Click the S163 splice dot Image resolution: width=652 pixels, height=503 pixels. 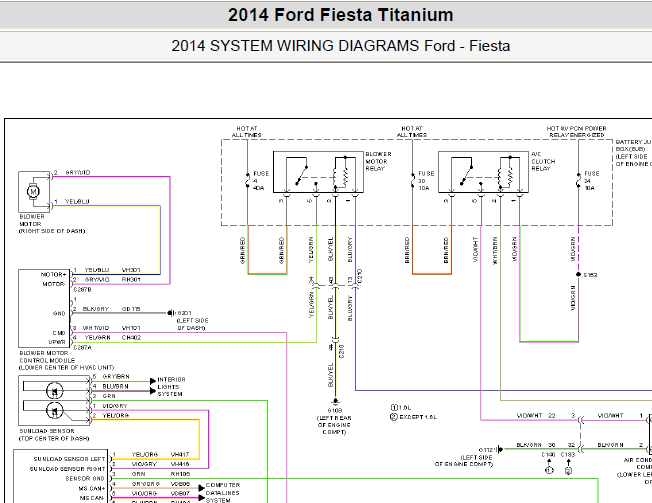coord(578,274)
